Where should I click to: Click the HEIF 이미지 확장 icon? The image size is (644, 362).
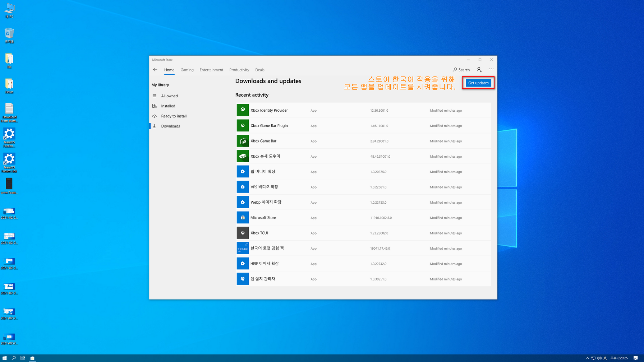tap(243, 263)
